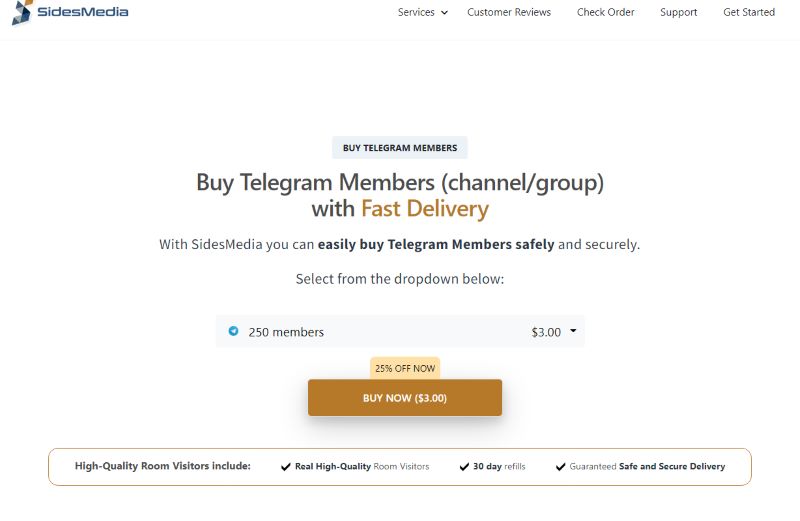Click the Telegram icon beside 250 members
The height and width of the screenshot is (521, 800).
233,331
